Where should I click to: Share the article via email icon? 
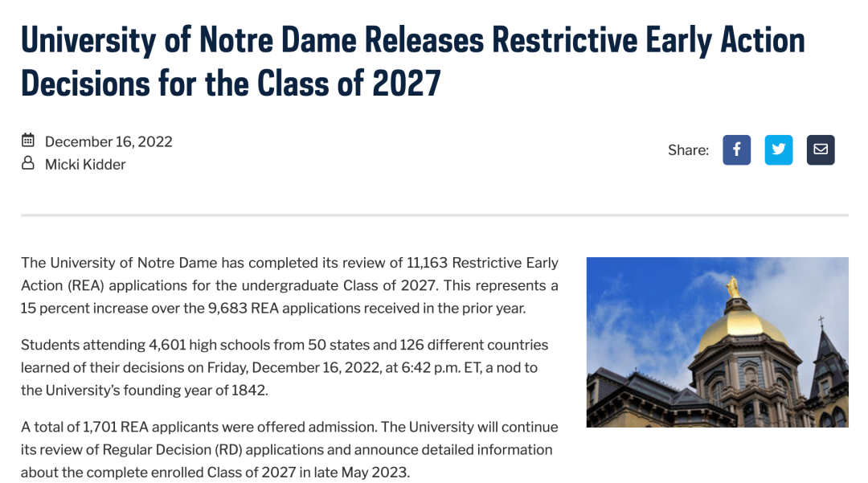pos(821,150)
